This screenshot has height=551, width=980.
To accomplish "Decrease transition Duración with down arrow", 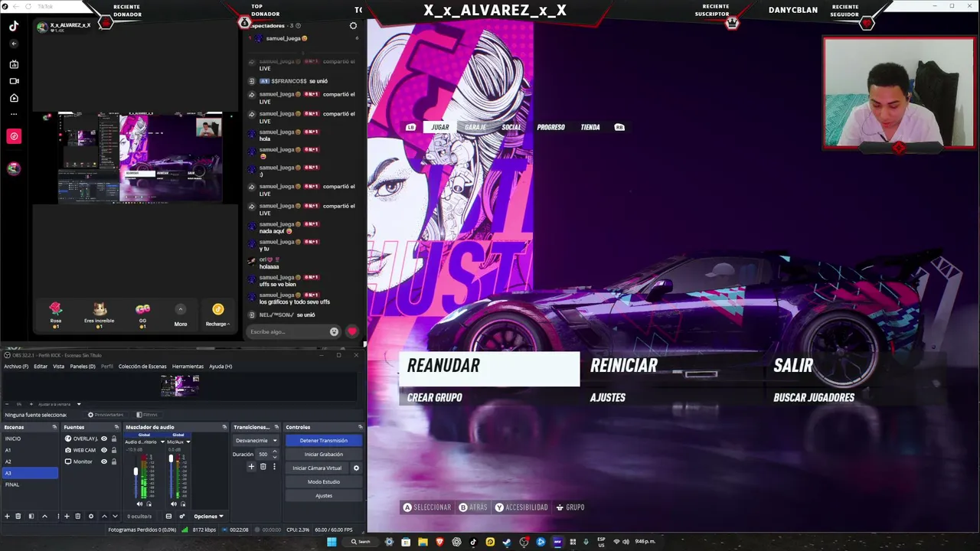I will click(275, 457).
